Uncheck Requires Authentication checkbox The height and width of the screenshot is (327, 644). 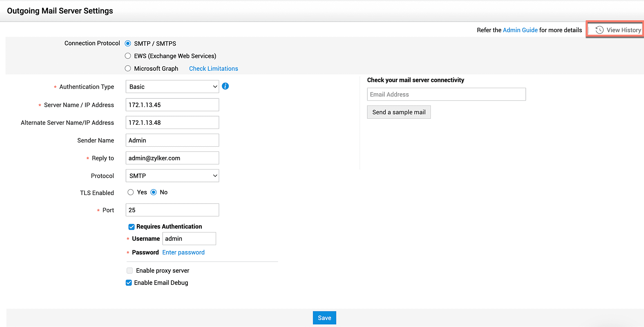[x=131, y=227]
